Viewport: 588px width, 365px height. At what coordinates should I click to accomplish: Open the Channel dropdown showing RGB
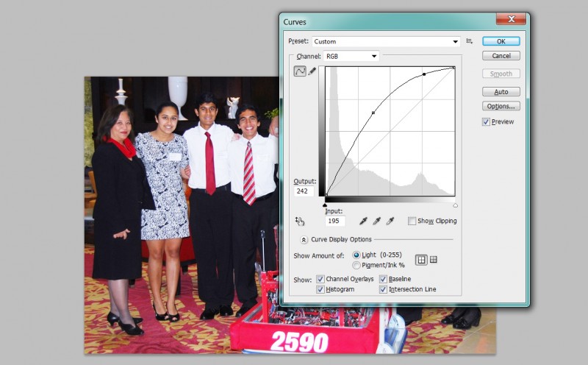[351, 57]
